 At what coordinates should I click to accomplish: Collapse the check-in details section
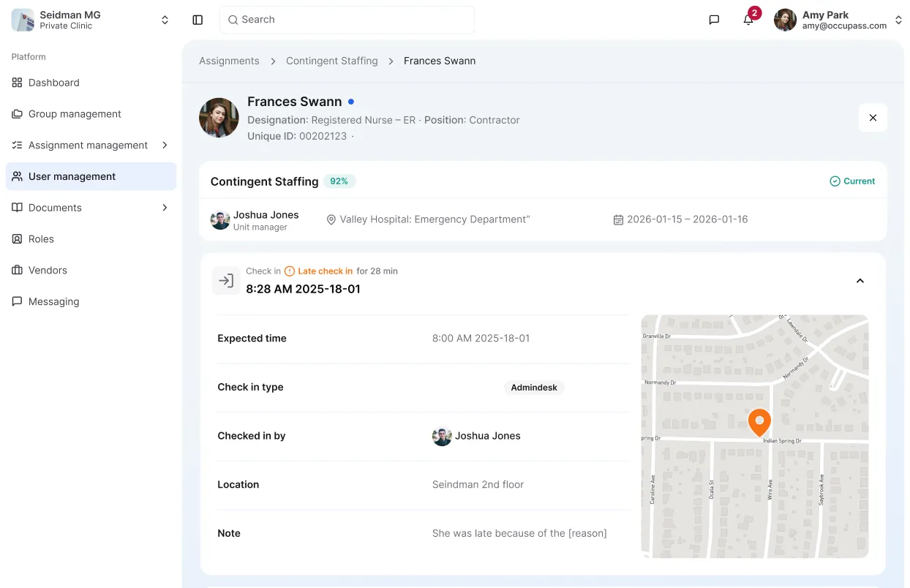(x=860, y=281)
